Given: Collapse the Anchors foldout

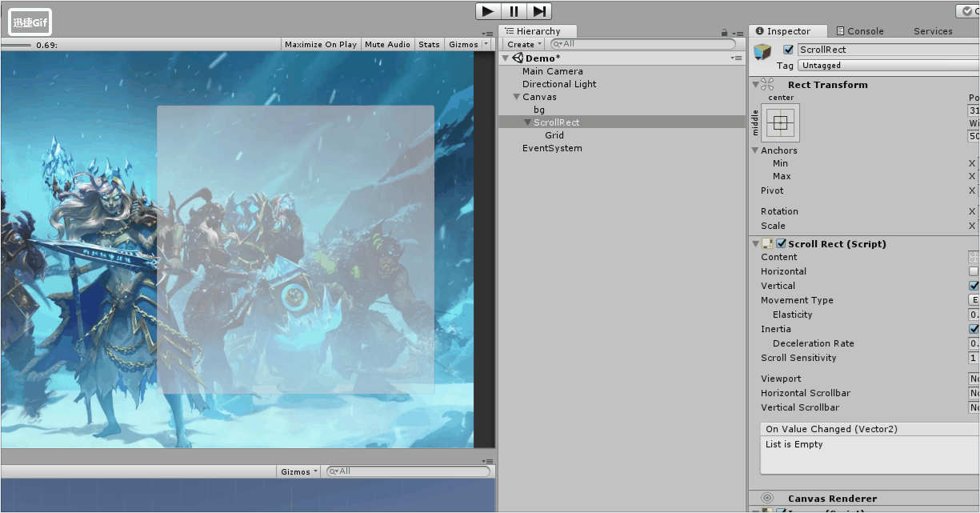Looking at the screenshot, I should [755, 150].
